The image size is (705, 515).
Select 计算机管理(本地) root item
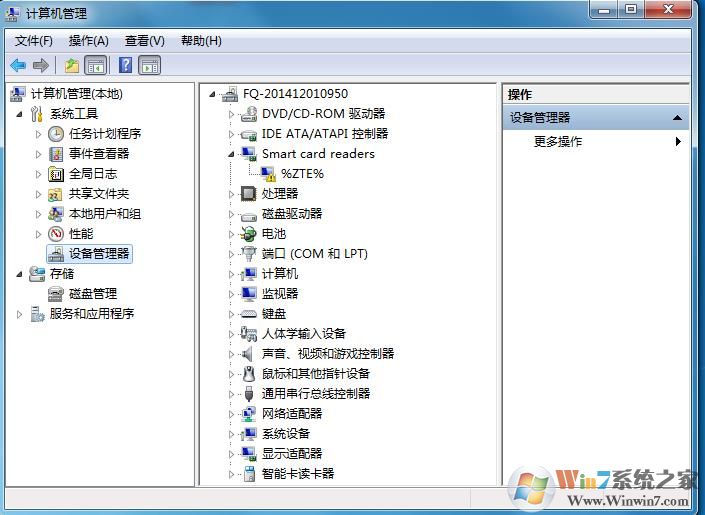77,94
